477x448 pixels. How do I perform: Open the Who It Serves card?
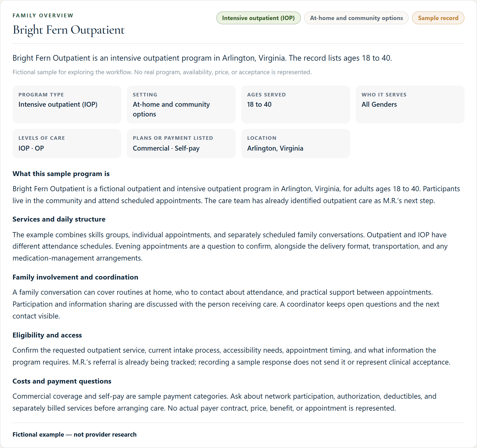tap(410, 105)
